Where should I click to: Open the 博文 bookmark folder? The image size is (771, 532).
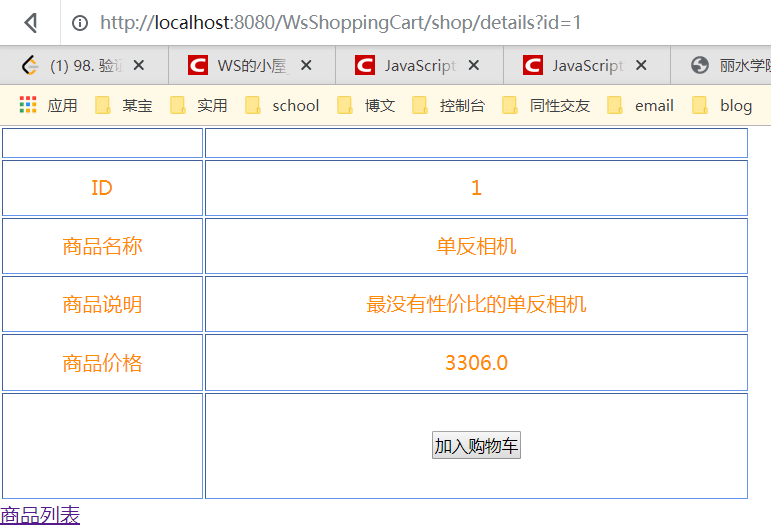click(366, 105)
